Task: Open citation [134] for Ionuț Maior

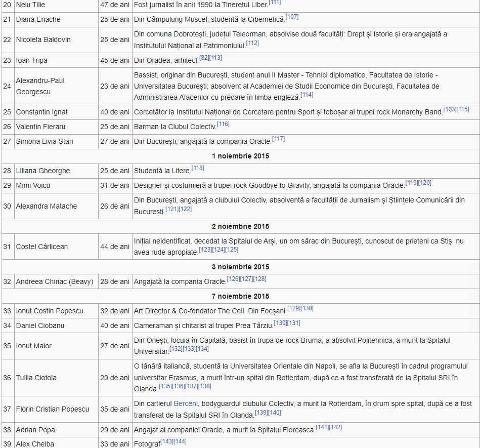Action: pos(202,349)
